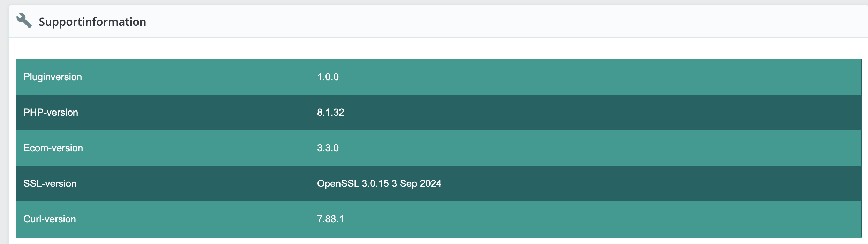The image size is (868, 244).
Task: Select the OpenSSL 3.0.15 version text
Action: 353,183
